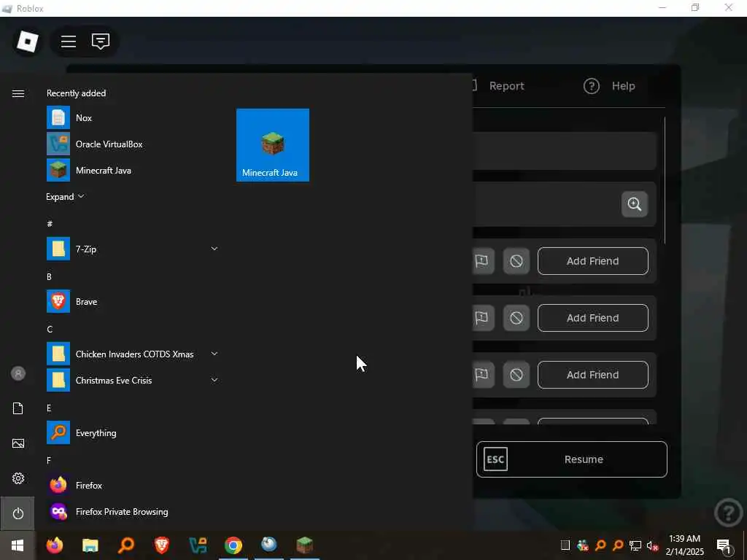Open Firefox from the taskbar

click(55, 545)
